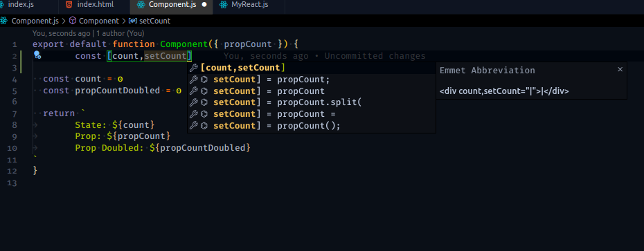Click the Component function name on line 1
The height and width of the screenshot is (251, 644).
[184, 44]
